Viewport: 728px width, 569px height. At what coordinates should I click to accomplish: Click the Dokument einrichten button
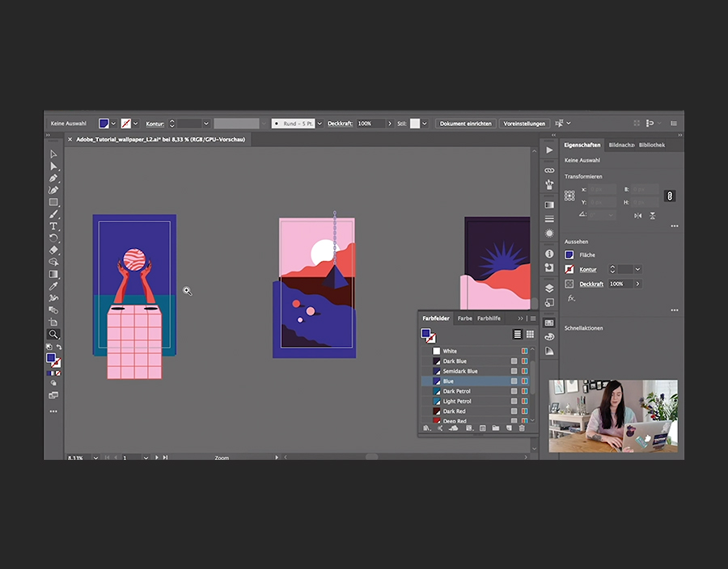(466, 124)
